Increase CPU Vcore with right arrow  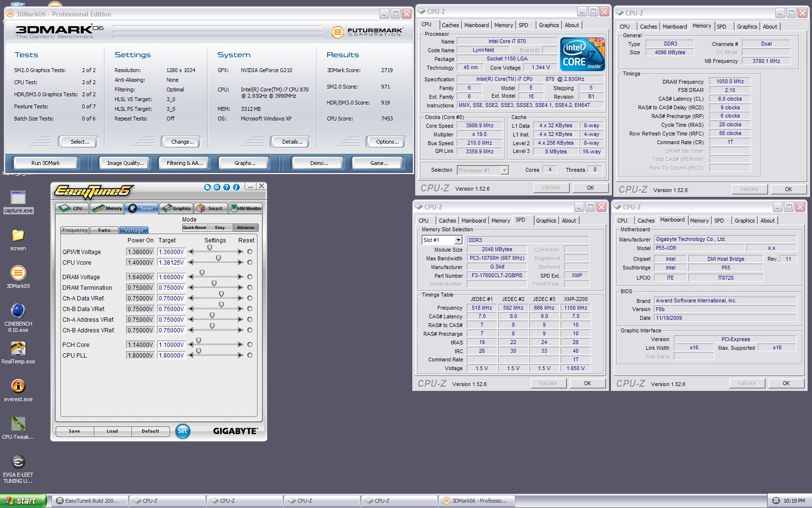pos(240,262)
